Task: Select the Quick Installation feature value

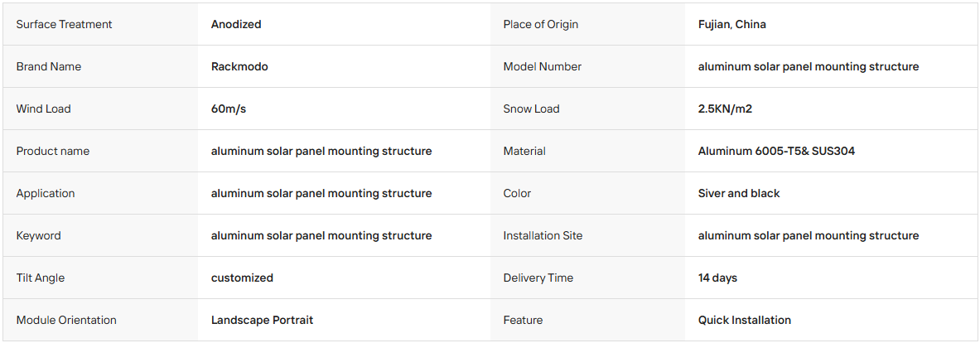Action: pos(745,320)
